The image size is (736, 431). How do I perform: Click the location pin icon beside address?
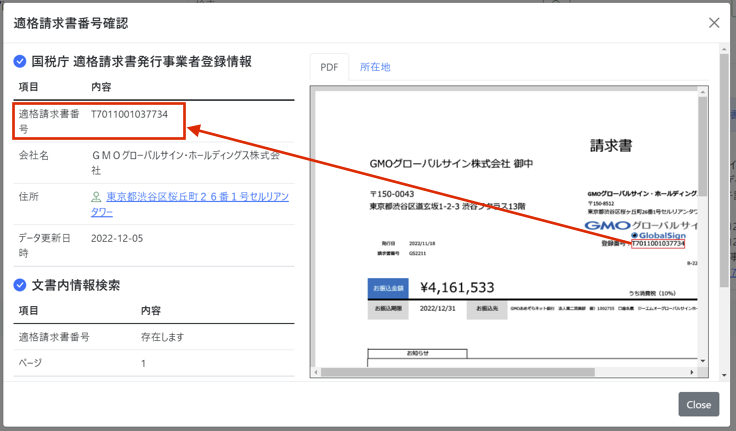96,197
